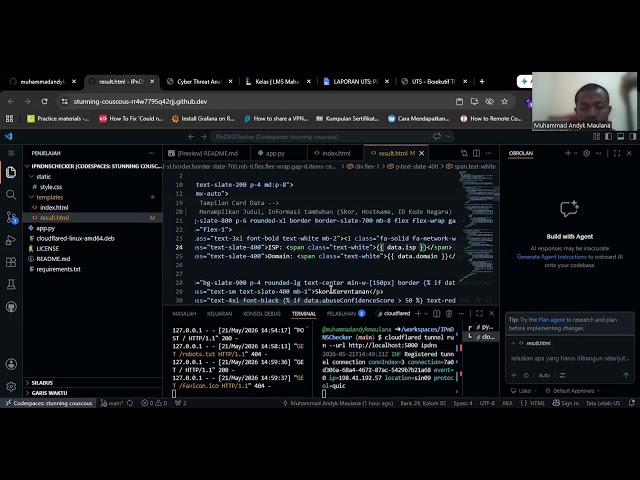This screenshot has height=480, width=640.
Task: Reload the browser page
Action: (44, 101)
